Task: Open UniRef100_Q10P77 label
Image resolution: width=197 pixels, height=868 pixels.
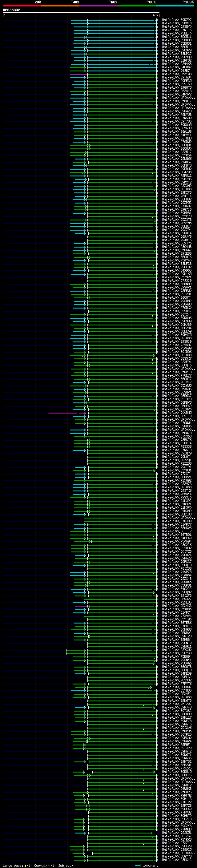Action: click(177, 525)
